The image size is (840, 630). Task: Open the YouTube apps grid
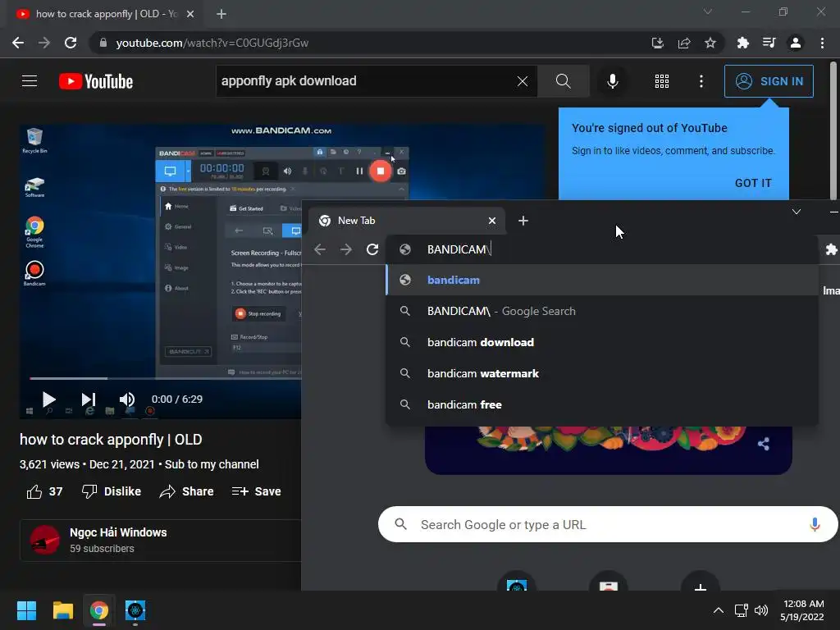[x=662, y=81]
